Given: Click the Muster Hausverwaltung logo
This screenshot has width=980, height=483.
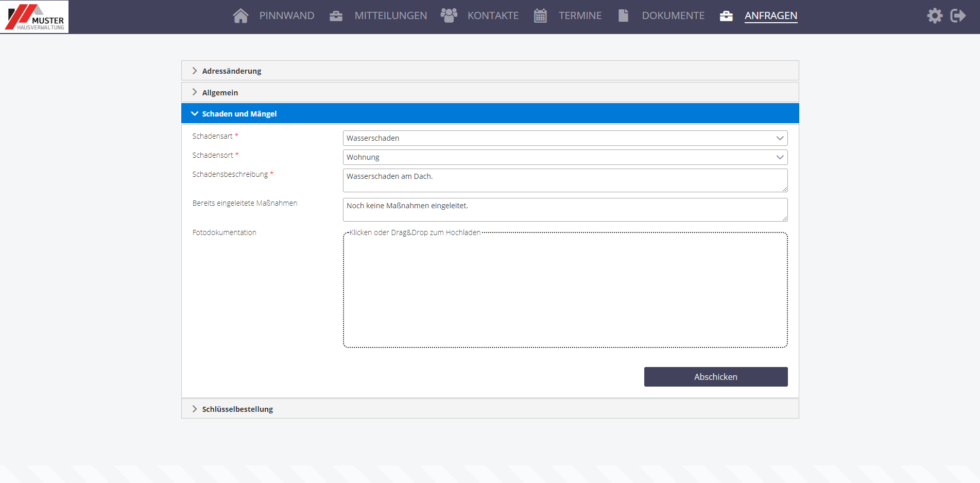Looking at the screenshot, I should pos(35,17).
